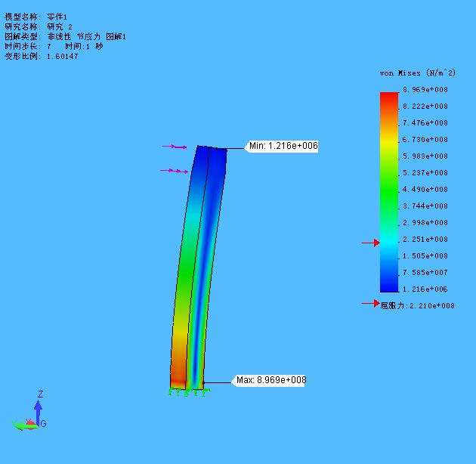Click the study name line 研究 2
The image size is (476, 464).
[x=39, y=26]
